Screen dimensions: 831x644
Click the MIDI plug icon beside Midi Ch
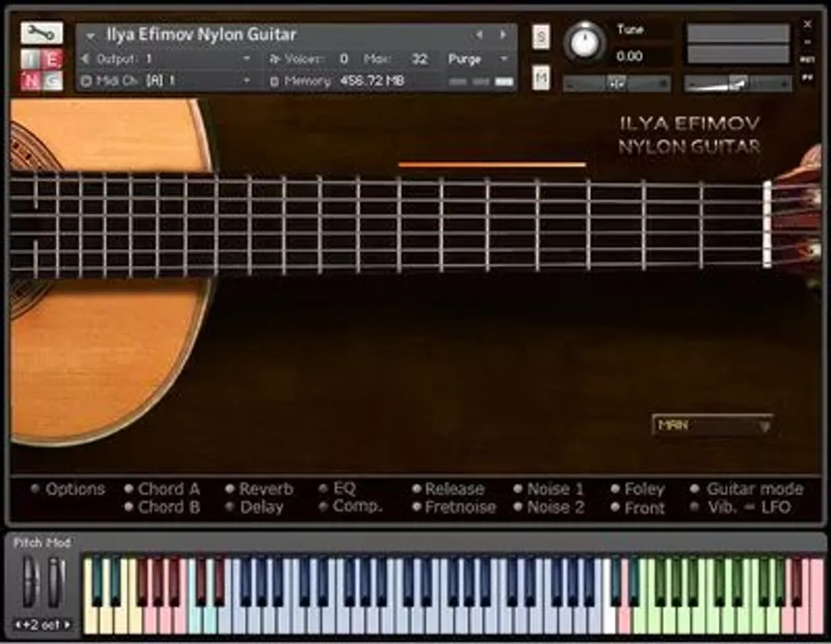coord(85,80)
